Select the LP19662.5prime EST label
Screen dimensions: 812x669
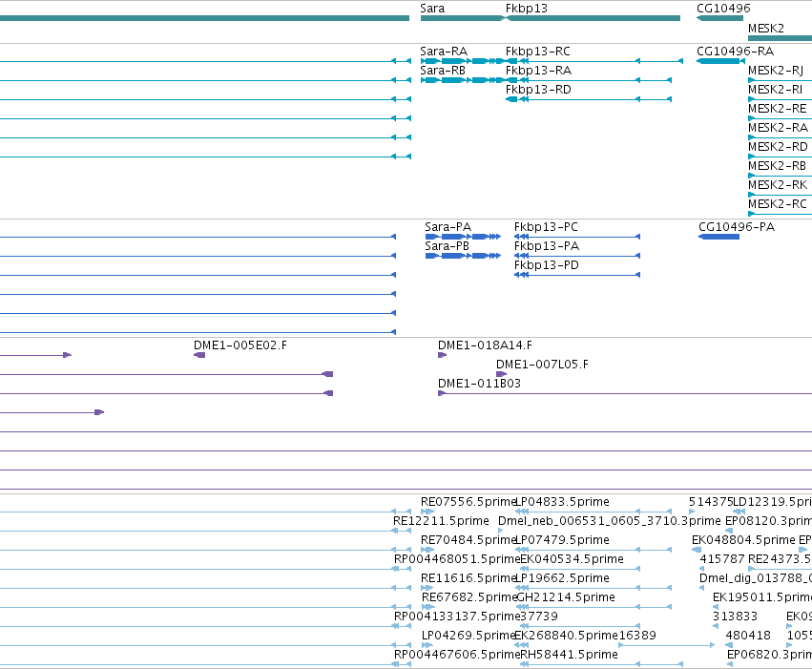coord(563,578)
